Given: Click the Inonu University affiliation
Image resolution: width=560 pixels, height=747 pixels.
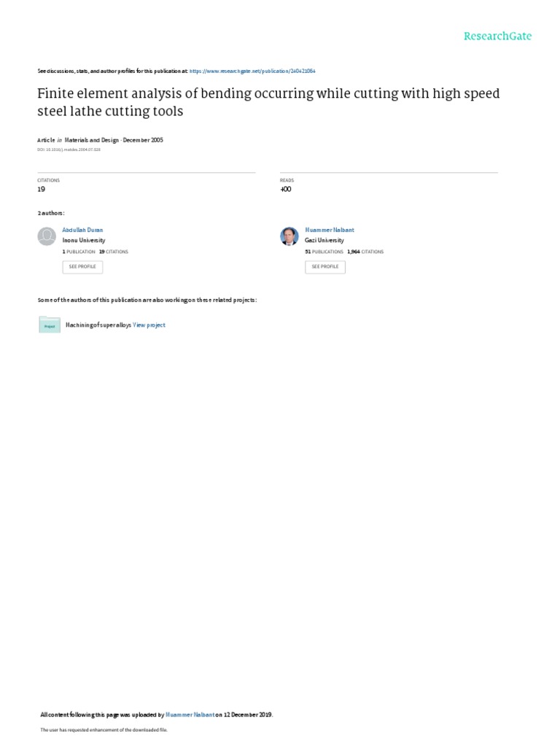Looking at the screenshot, I should [x=83, y=241].
